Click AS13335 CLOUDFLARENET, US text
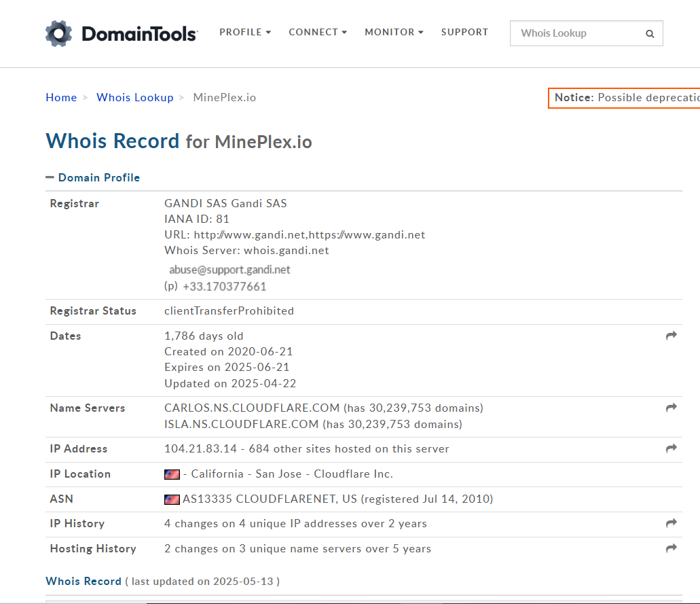Image resolution: width=700 pixels, height=604 pixels. pos(270,499)
